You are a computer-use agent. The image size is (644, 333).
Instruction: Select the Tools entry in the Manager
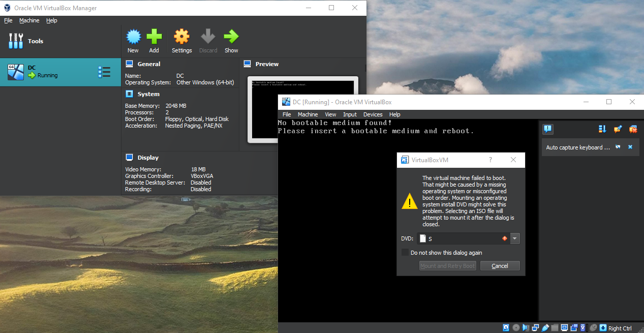pos(60,41)
